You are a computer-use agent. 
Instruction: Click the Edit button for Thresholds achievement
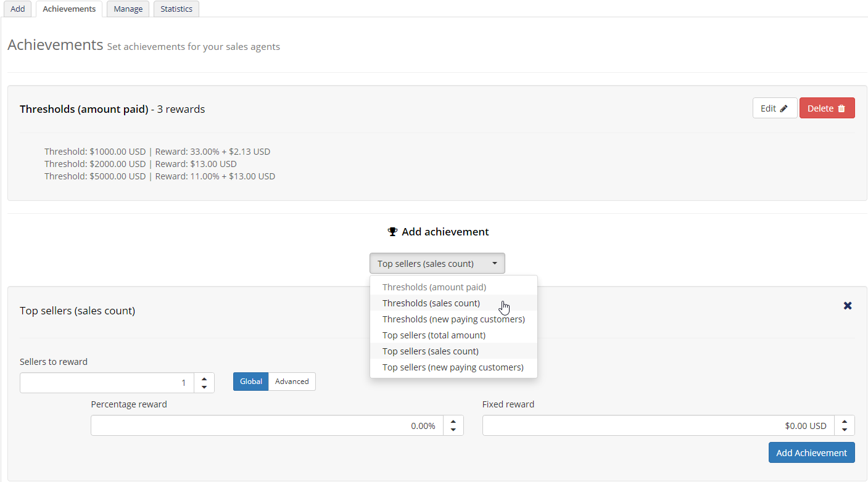coord(775,108)
